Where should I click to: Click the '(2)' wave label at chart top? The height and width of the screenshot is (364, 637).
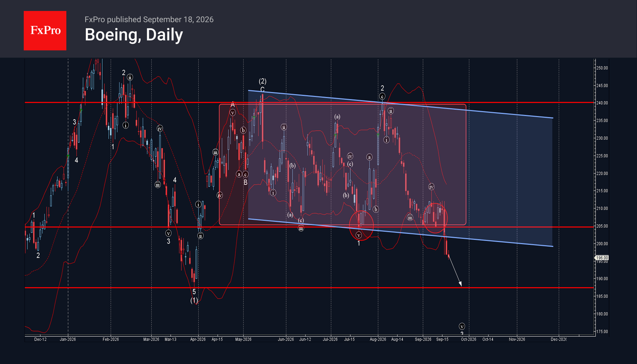coord(263,81)
